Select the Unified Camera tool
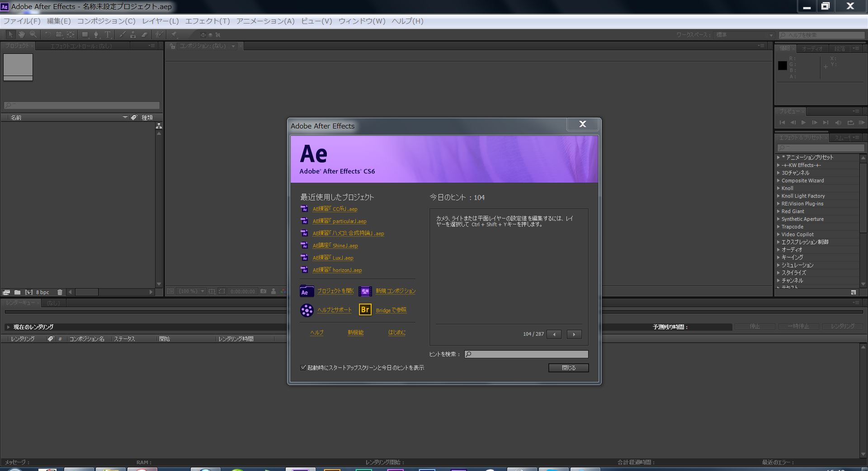This screenshot has height=471, width=868. point(59,34)
